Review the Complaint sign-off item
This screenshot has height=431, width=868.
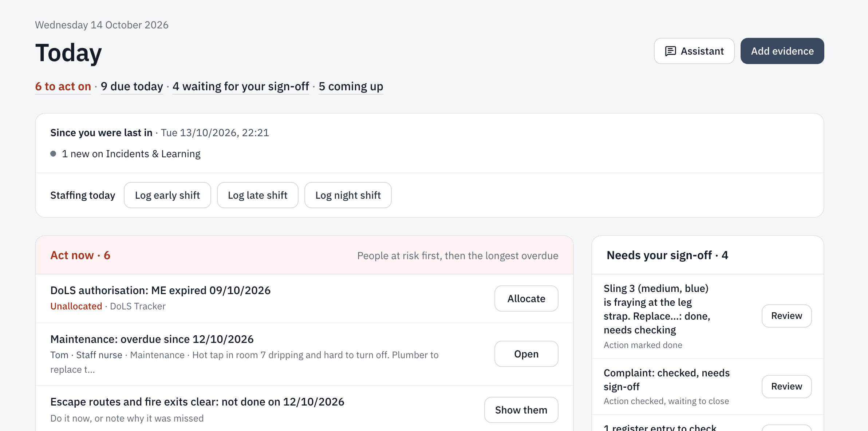tap(787, 387)
